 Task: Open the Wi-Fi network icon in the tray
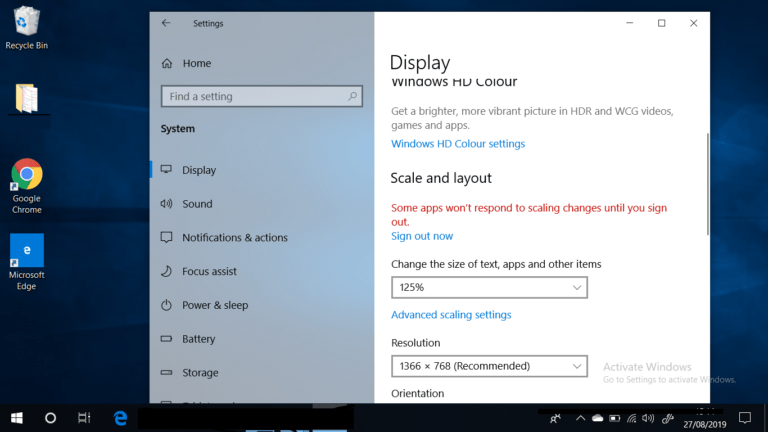coord(631,418)
